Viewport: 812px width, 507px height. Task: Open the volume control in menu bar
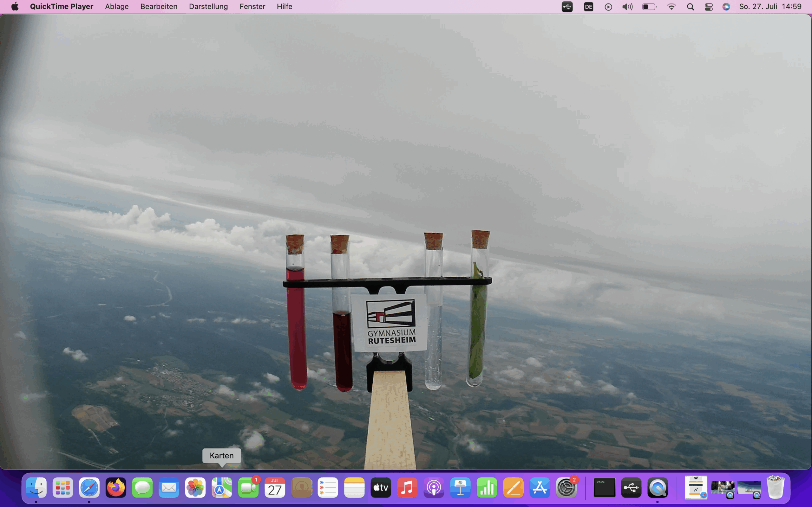[627, 7]
